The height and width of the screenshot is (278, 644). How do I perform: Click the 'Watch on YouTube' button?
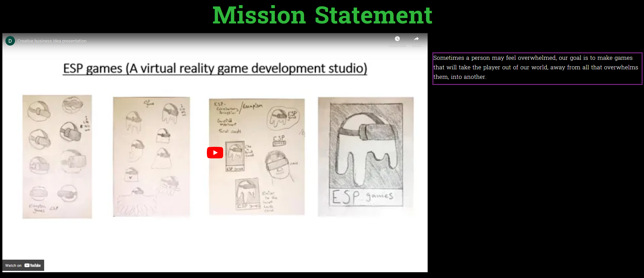[23, 265]
